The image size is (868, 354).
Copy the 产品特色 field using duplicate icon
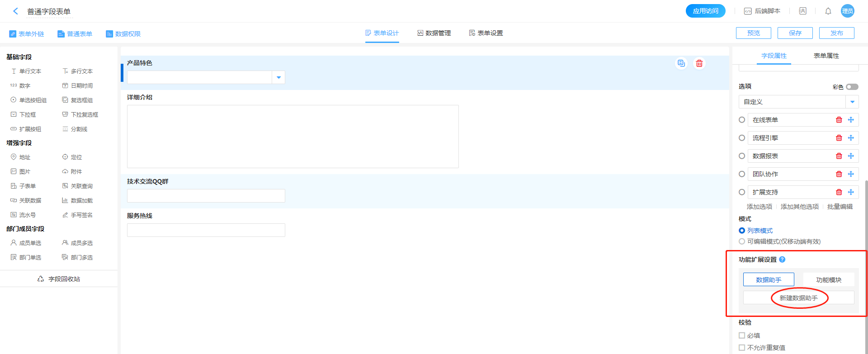(681, 63)
